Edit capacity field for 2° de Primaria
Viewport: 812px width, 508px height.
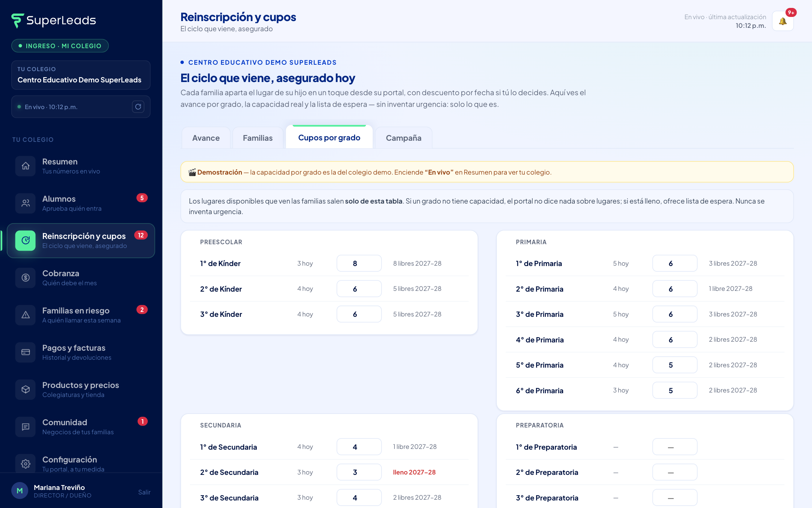point(675,289)
